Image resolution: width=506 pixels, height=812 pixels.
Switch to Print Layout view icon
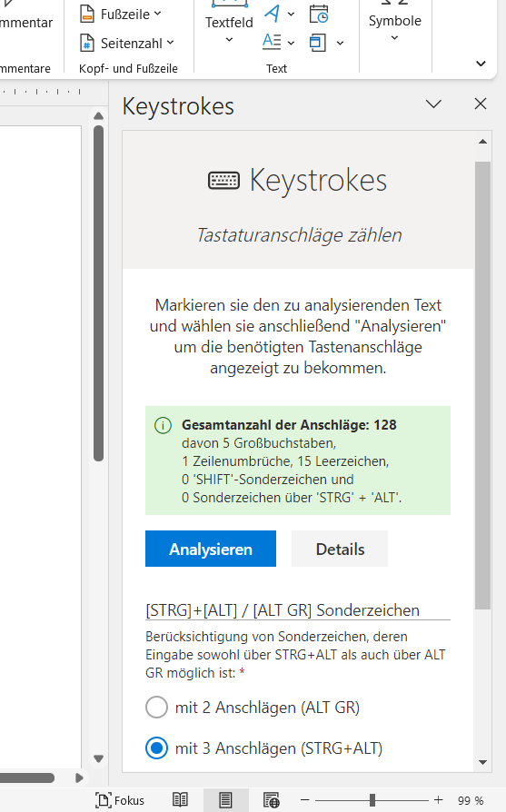[225, 800]
